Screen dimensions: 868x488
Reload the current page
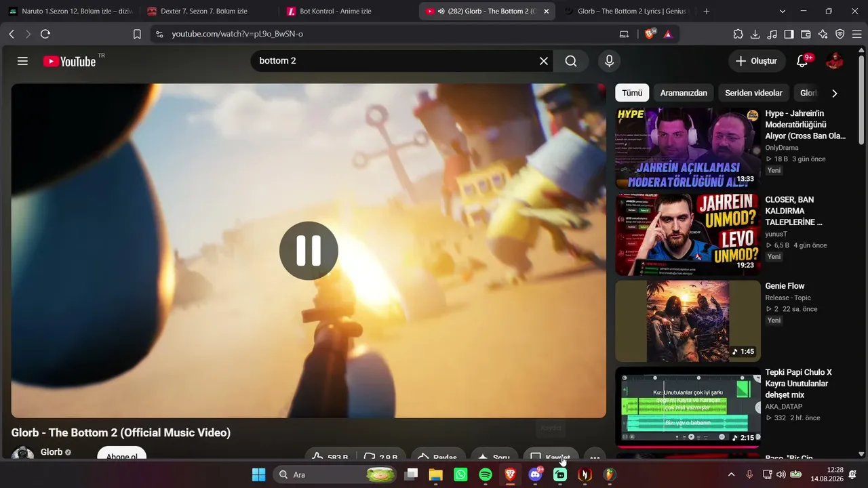[45, 34]
